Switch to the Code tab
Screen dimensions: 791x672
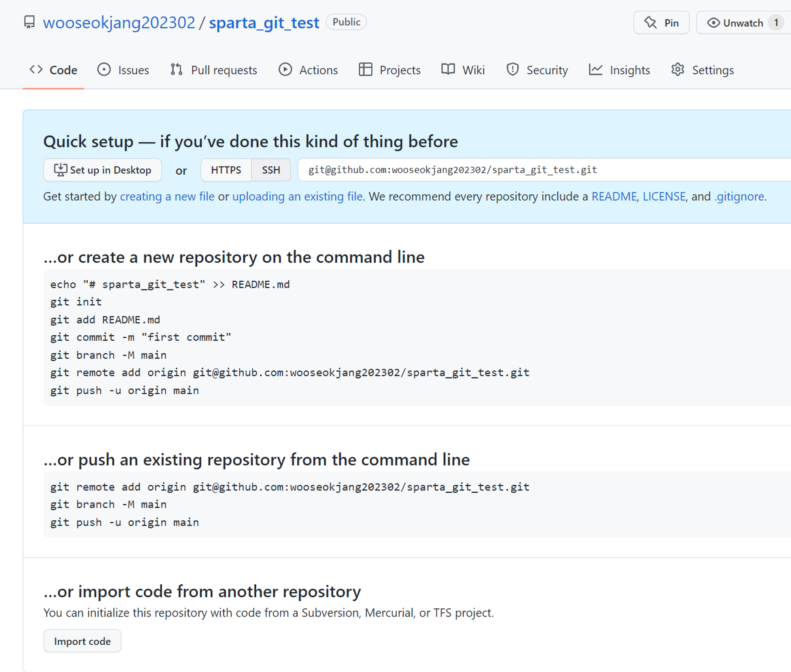(53, 70)
